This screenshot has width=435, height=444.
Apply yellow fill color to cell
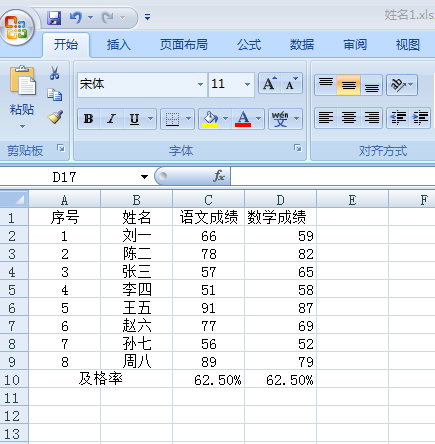coord(210,119)
